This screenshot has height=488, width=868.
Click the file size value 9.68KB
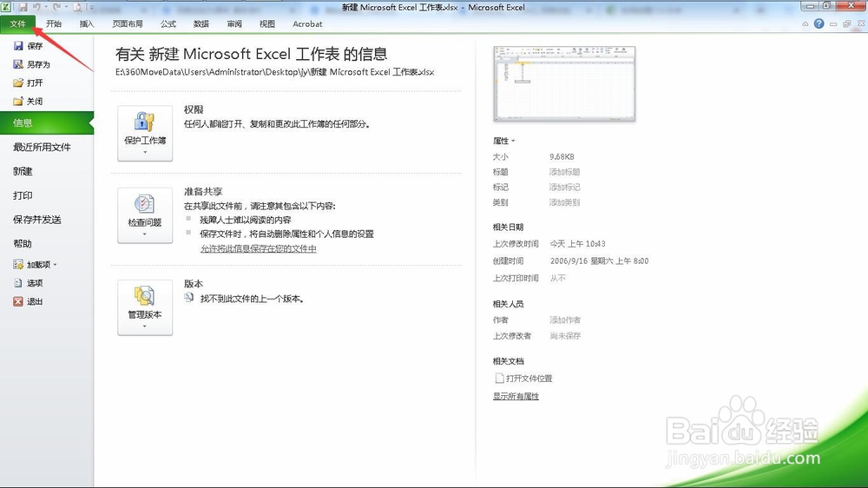click(562, 157)
